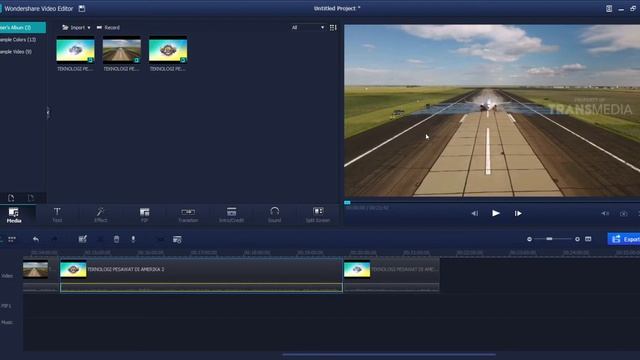This screenshot has width=640, height=360.
Task: Click the timeline zoom in button
Action: tap(577, 239)
